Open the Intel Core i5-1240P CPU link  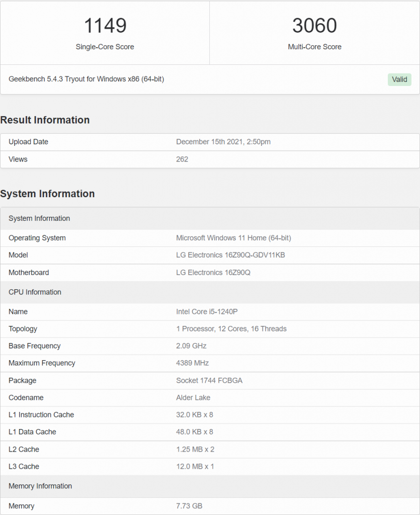point(206,311)
